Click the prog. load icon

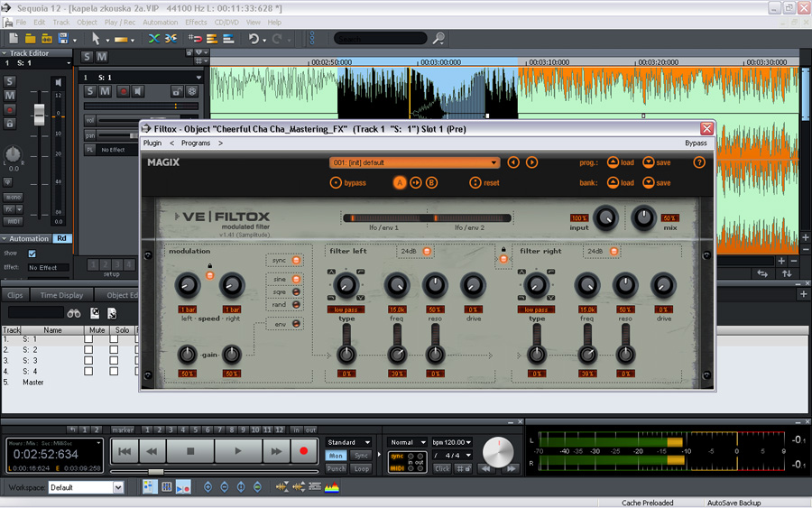[x=613, y=162]
